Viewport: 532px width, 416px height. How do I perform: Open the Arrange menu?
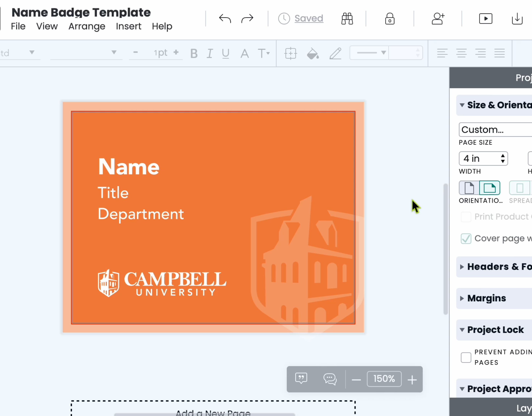87,26
